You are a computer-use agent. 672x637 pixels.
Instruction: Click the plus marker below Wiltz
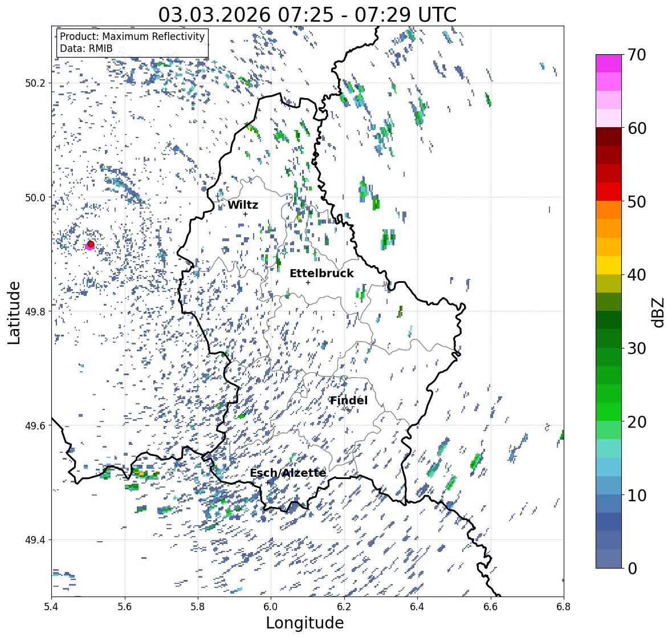tap(246, 214)
